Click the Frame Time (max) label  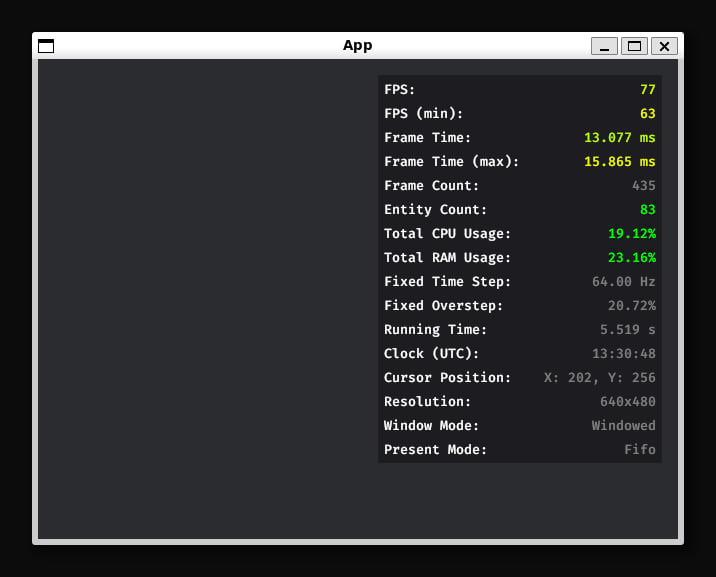click(451, 162)
